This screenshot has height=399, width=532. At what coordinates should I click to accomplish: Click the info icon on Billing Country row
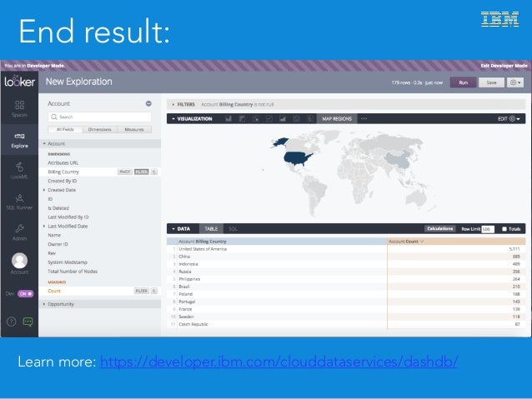154,172
